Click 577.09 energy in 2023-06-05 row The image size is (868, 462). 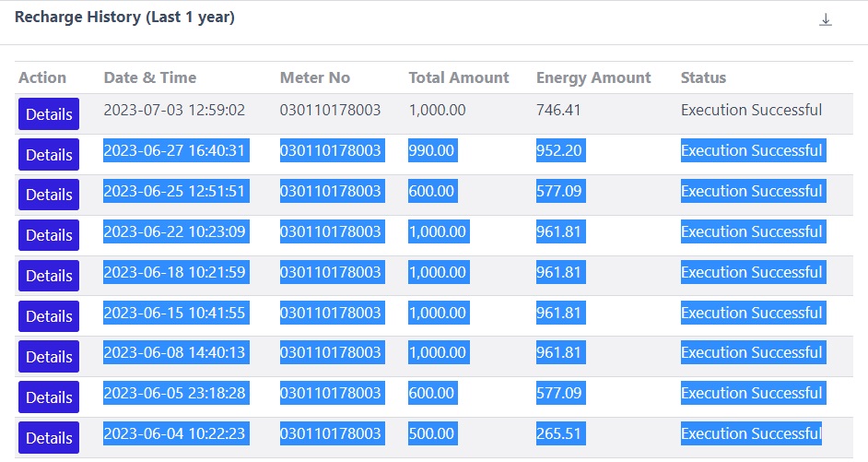(561, 393)
